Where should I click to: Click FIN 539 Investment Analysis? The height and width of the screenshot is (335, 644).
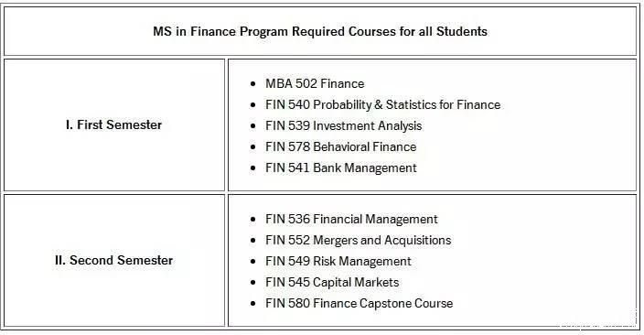(343, 125)
